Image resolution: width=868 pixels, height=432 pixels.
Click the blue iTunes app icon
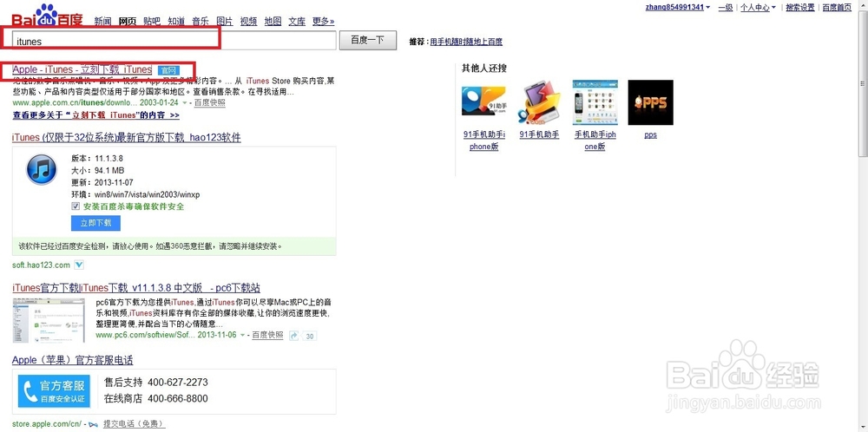42,169
